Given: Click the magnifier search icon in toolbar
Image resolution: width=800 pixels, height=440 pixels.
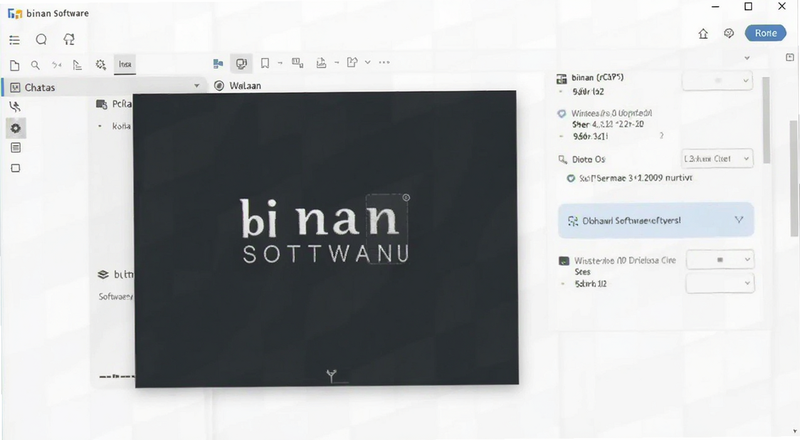Looking at the screenshot, I should pyautogui.click(x=35, y=65).
